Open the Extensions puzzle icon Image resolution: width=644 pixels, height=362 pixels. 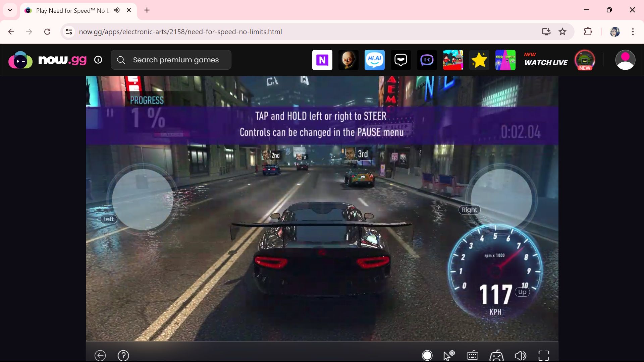coord(588,32)
